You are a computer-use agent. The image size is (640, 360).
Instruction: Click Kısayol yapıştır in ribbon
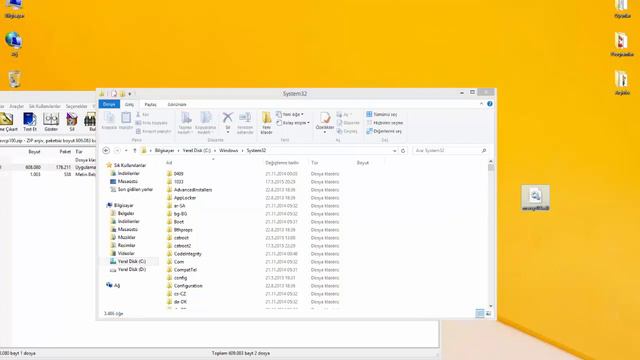pyautogui.click(x=153, y=131)
